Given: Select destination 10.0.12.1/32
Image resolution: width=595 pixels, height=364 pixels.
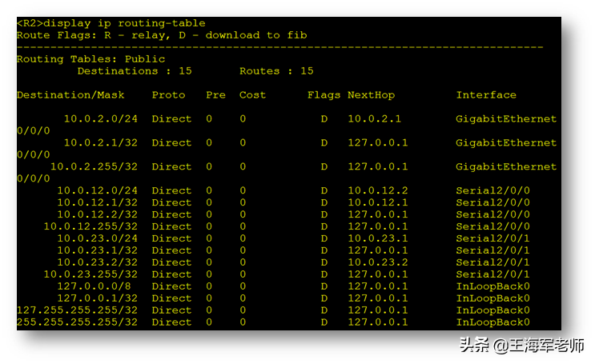Looking at the screenshot, I should (x=97, y=202).
